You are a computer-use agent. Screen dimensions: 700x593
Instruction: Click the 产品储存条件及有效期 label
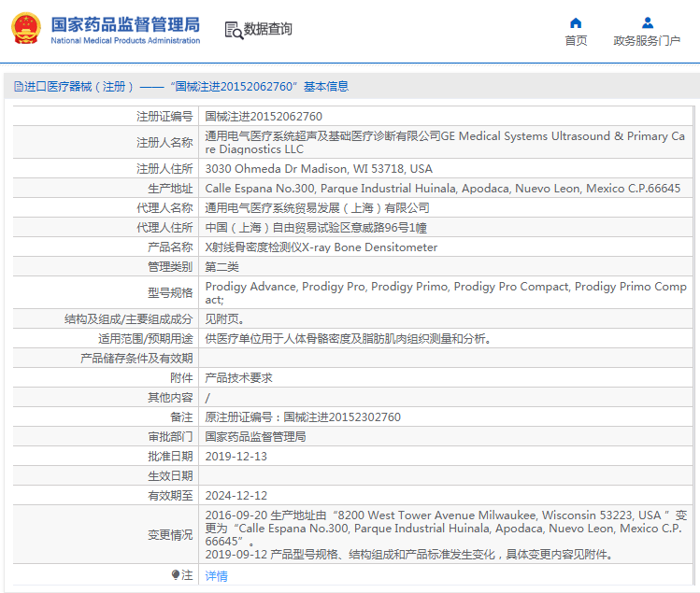coord(136,359)
